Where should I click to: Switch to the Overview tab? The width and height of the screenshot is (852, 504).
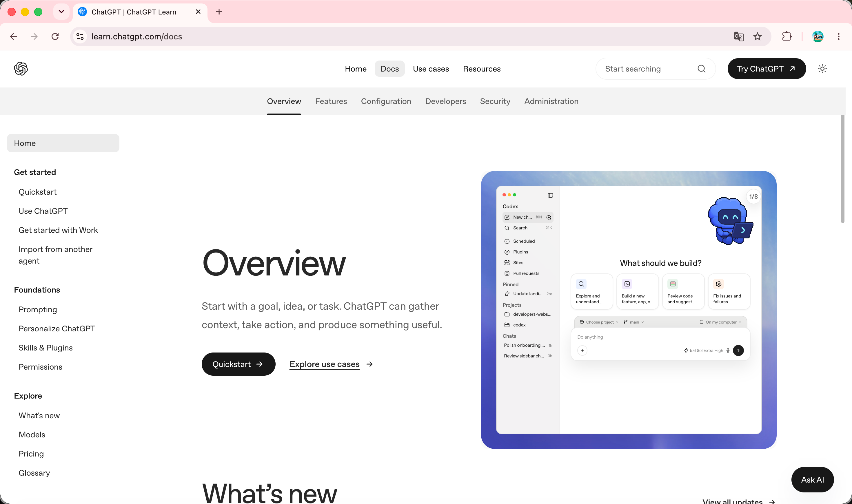(x=284, y=101)
